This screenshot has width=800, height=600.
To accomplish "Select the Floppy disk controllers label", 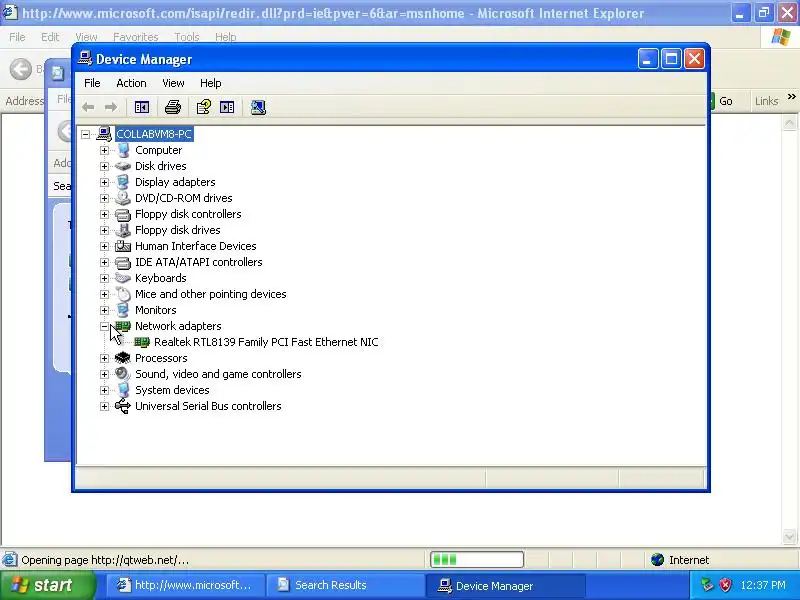I will [x=188, y=214].
